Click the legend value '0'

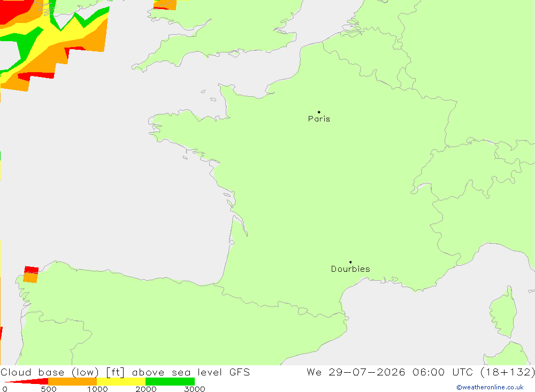click(x=5, y=389)
